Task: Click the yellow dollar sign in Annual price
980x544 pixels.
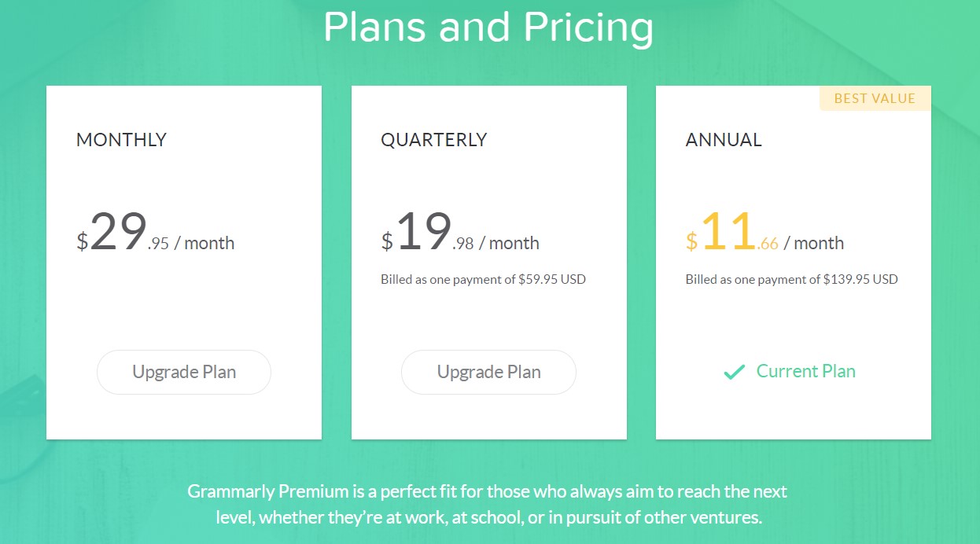Action: pos(691,241)
